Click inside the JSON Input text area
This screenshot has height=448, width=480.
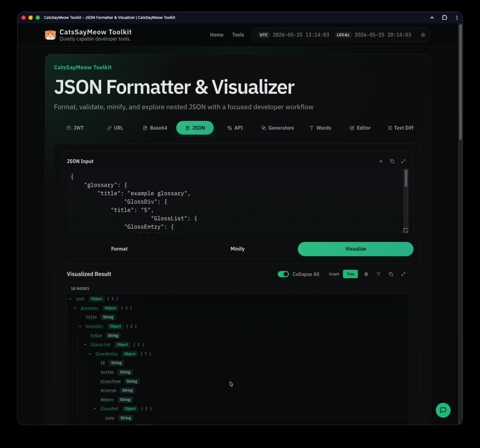coord(235,202)
